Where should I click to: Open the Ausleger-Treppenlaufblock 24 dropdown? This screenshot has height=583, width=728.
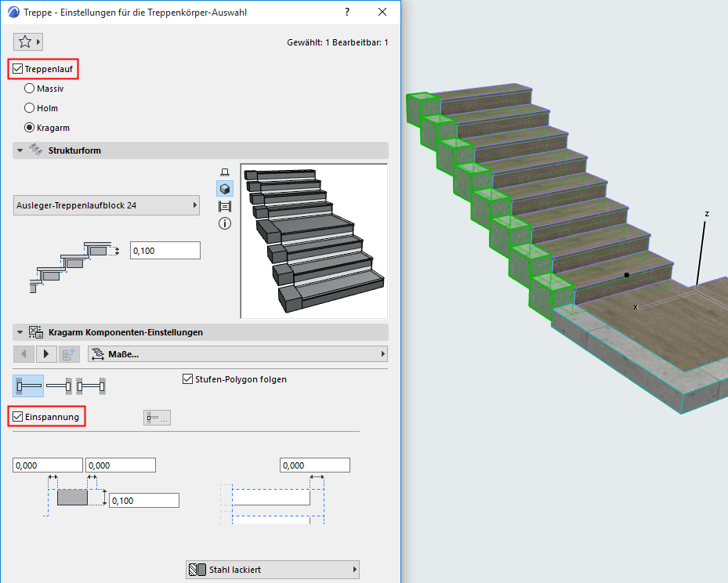[106, 204]
